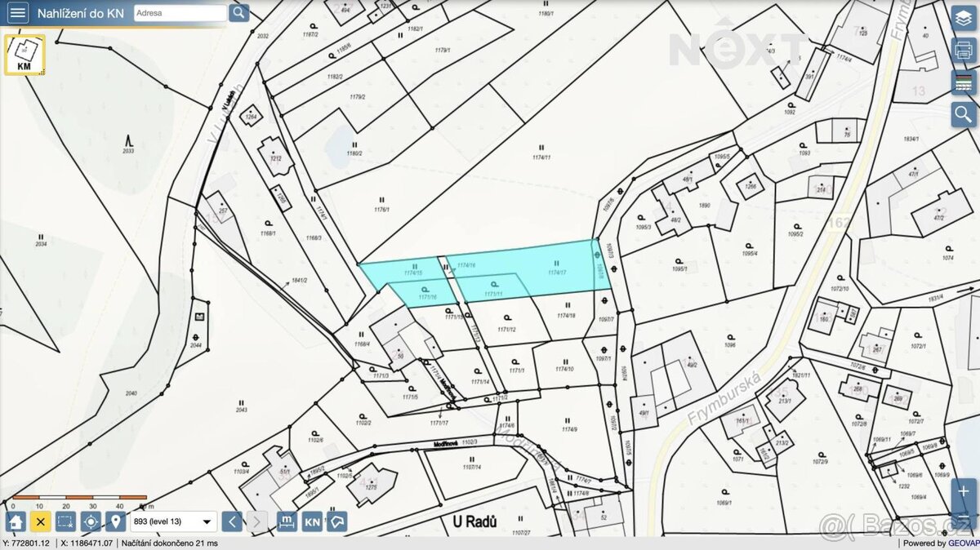Zoom in with the plus button
The height and width of the screenshot is (550, 980).
[x=964, y=492]
